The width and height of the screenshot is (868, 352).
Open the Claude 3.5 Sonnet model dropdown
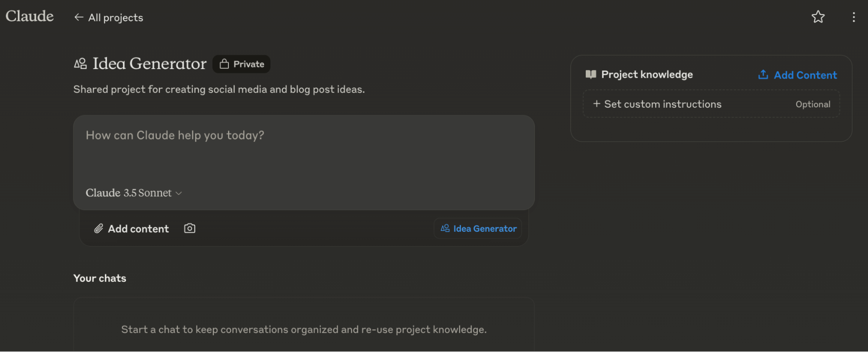click(x=134, y=193)
